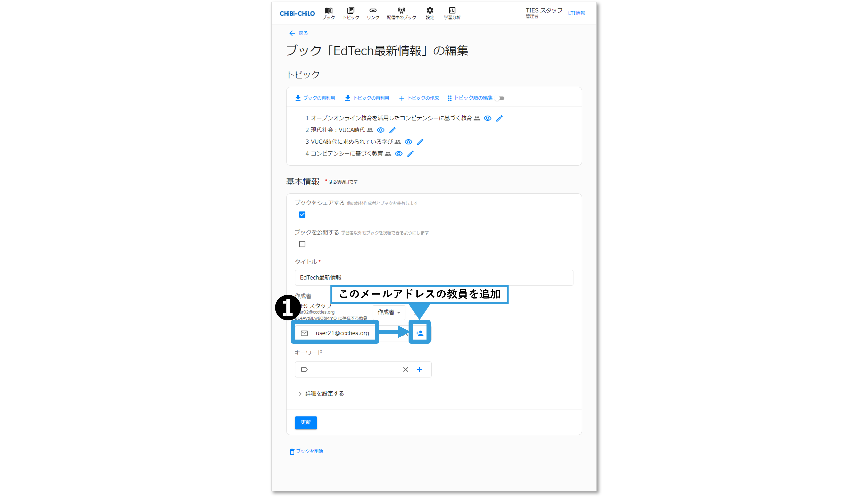Open the 作成者 role dropdown
Image resolution: width=868 pixels, height=497 pixels.
(x=389, y=312)
